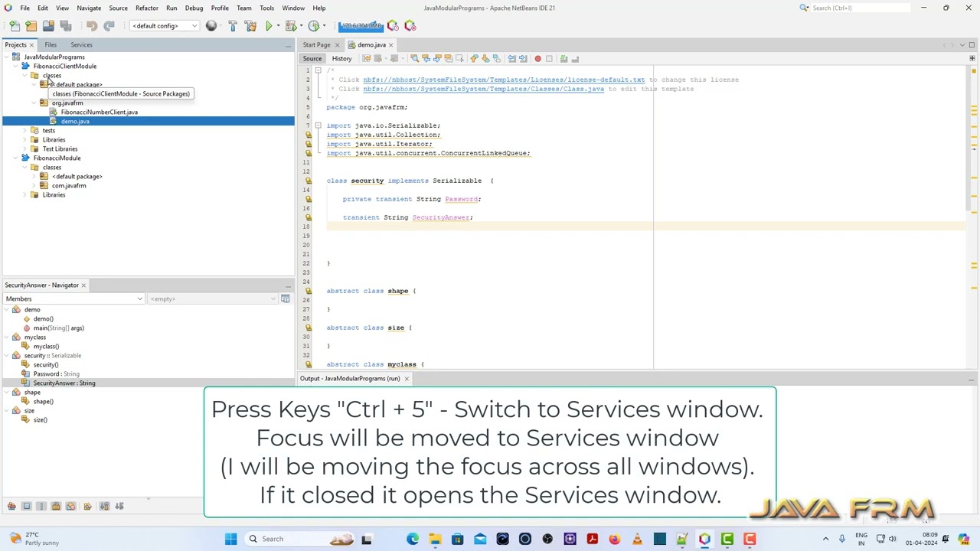Click the New Project toolbar icon

click(31, 26)
